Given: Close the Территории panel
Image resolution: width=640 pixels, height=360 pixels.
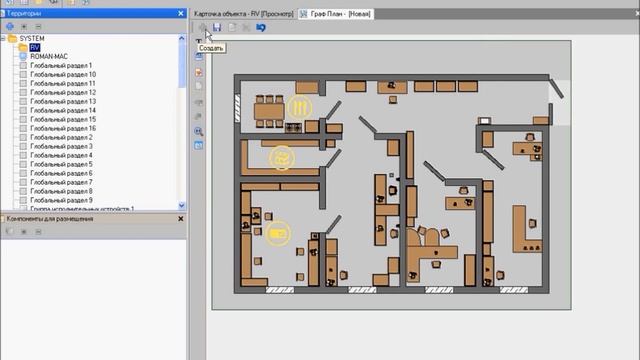Looking at the screenshot, I should click(181, 13).
